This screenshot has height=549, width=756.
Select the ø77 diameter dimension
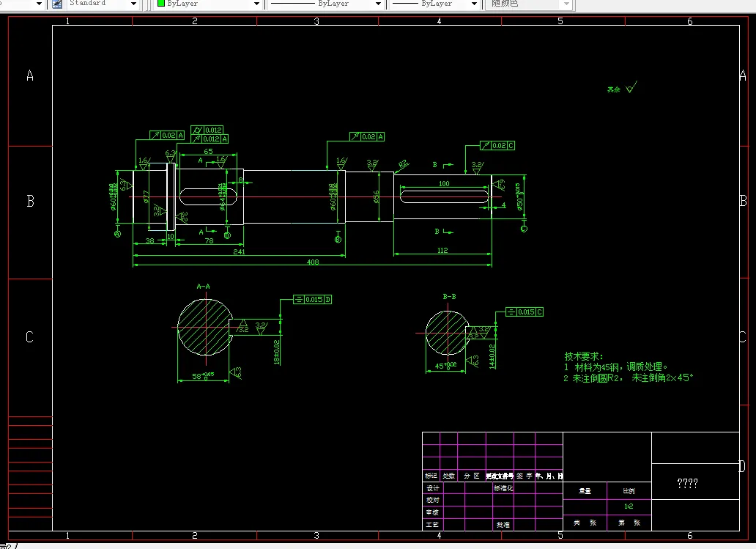pyautogui.click(x=146, y=197)
